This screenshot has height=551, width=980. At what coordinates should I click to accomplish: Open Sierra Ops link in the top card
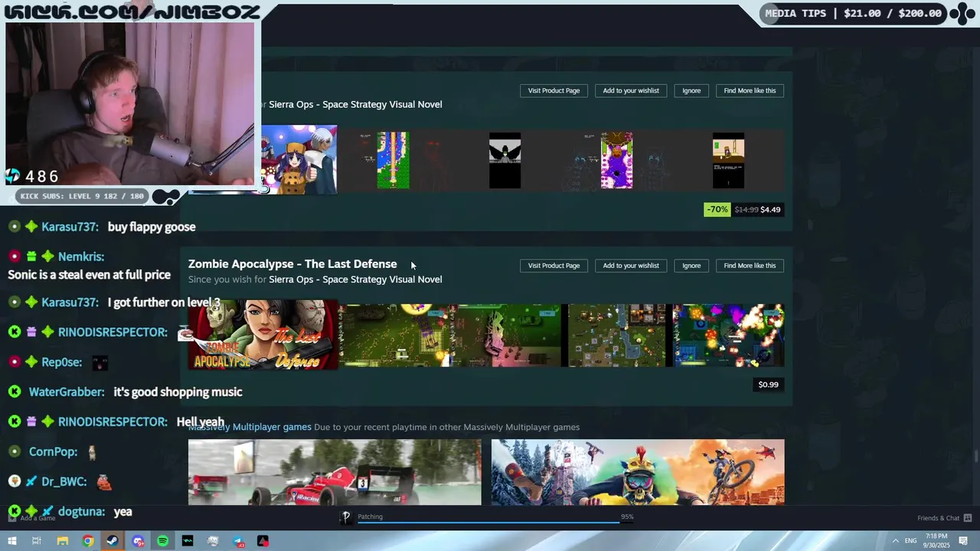point(355,104)
